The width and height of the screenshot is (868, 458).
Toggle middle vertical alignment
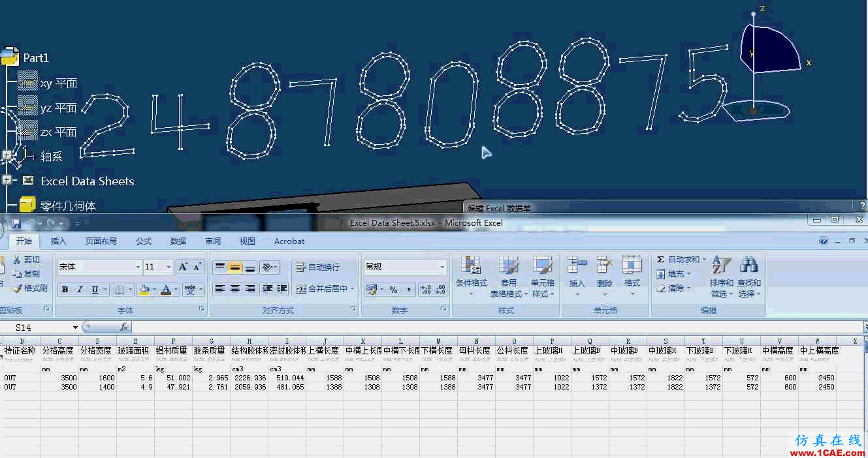click(235, 267)
